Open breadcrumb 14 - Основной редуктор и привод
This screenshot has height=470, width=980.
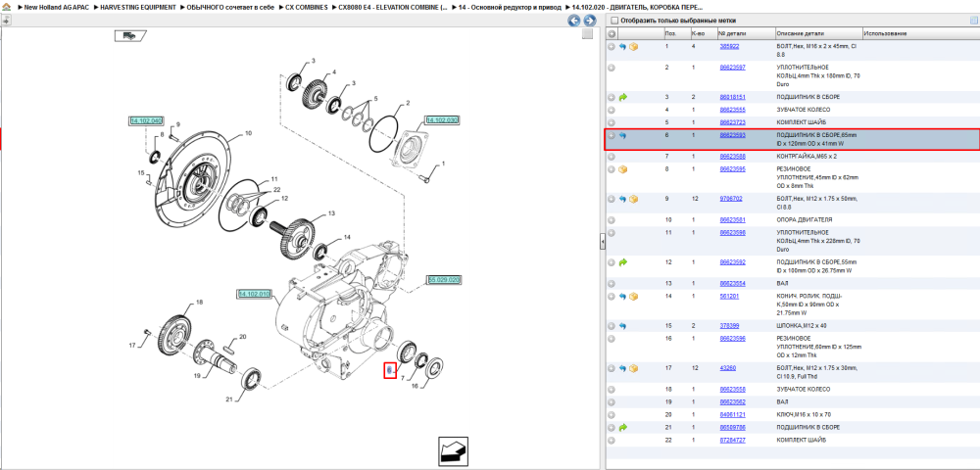pos(510,7)
